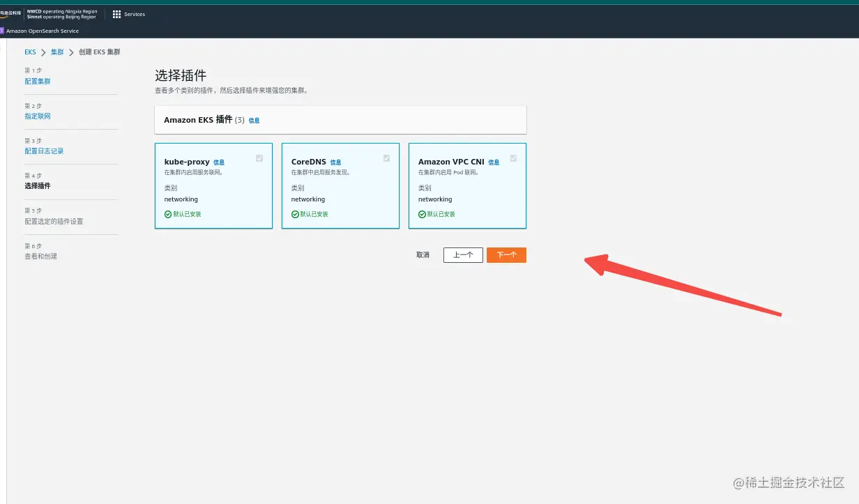Click the CoreDNS installed-by-default check icon
This screenshot has height=504, width=859.
295,214
